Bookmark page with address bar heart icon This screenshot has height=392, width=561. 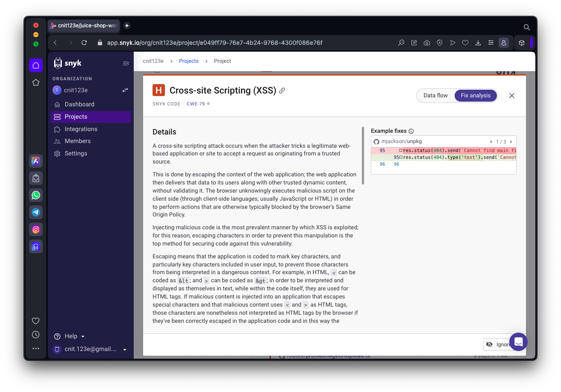(465, 43)
